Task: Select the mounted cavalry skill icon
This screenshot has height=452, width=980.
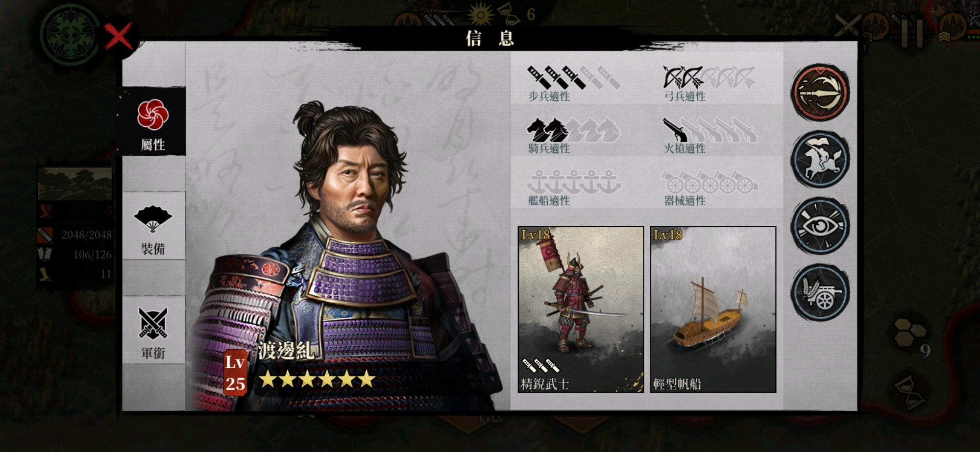Action: pos(820,159)
